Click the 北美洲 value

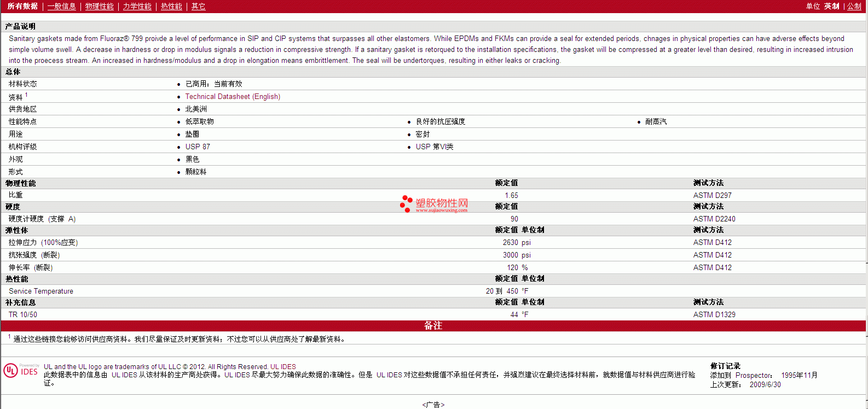click(196, 109)
